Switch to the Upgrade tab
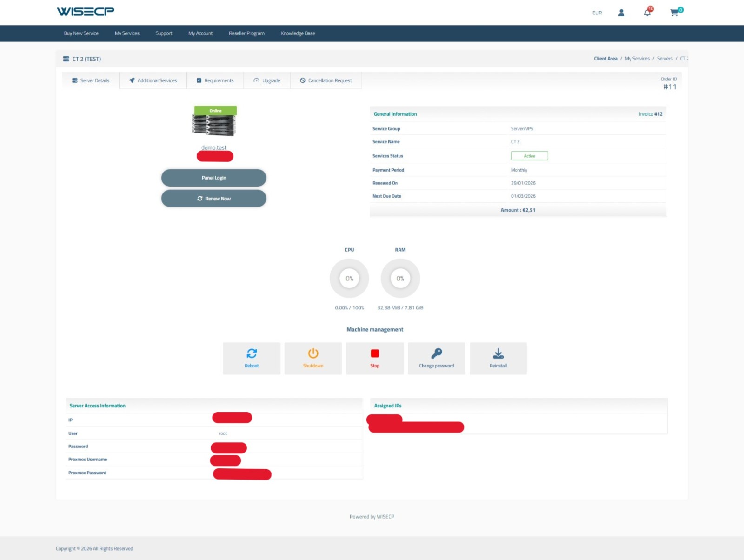The width and height of the screenshot is (744, 560). (x=267, y=80)
